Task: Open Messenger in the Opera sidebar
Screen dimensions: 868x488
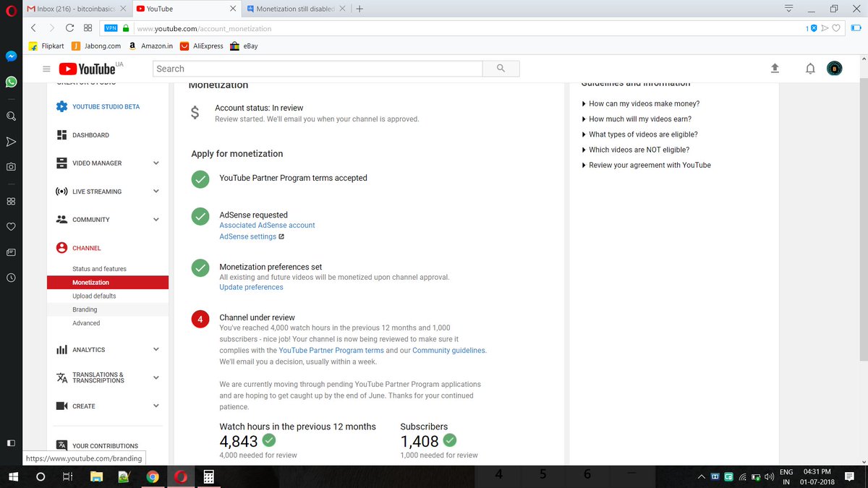Action: [x=12, y=56]
